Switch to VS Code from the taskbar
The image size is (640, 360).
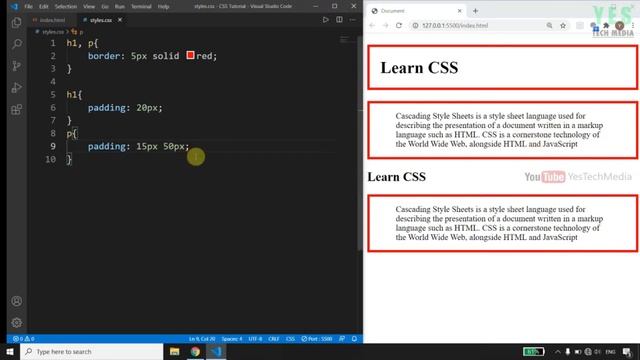tap(216, 351)
